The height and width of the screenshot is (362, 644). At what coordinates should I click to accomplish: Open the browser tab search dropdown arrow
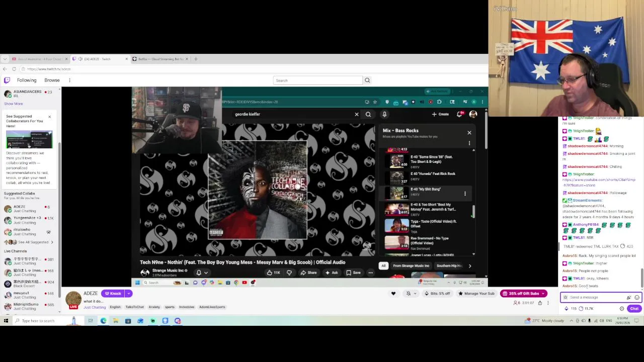tap(5, 59)
